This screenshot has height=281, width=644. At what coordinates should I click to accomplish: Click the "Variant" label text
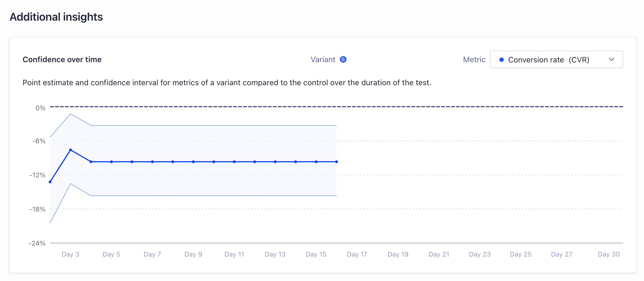pyautogui.click(x=323, y=59)
